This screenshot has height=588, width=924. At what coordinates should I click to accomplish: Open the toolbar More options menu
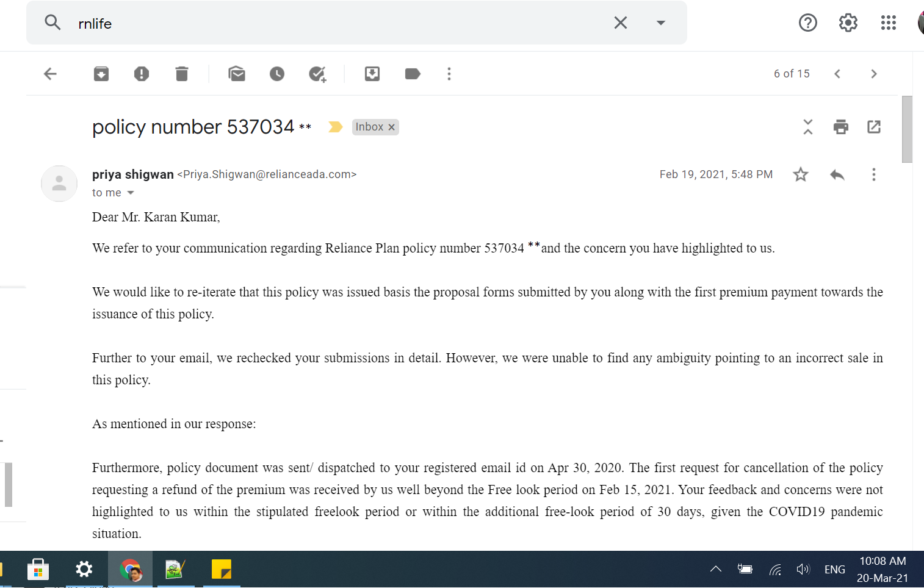click(449, 74)
